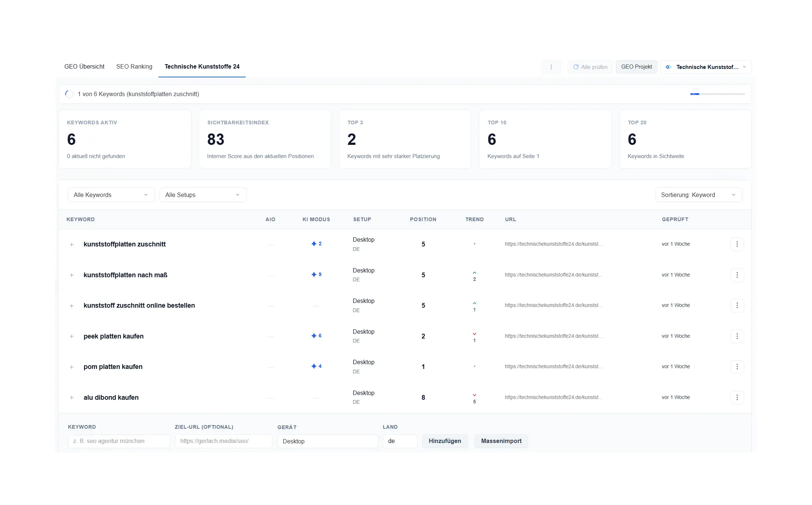Click downward trend arrow for alu dibond kaufen
Screen dimensions: 812x505
pyautogui.click(x=474, y=395)
